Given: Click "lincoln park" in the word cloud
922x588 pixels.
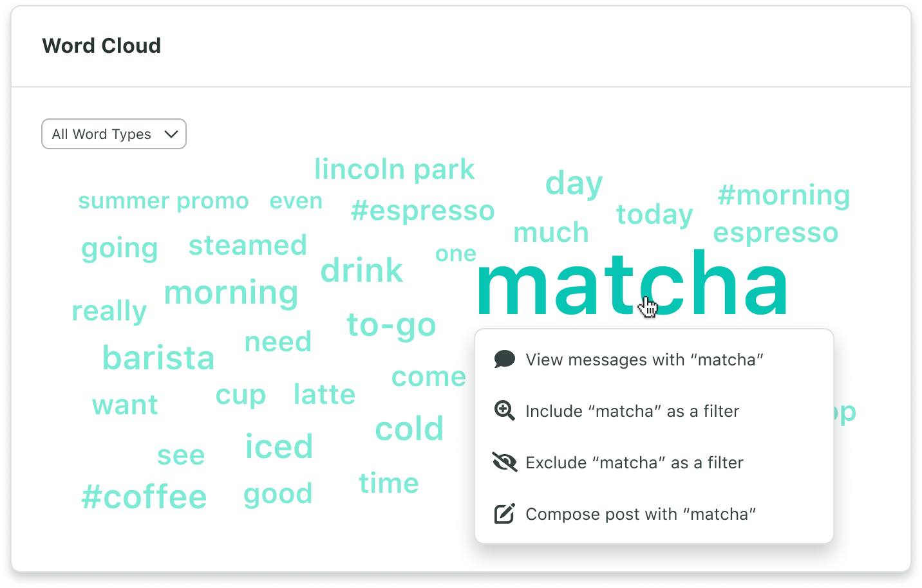Looking at the screenshot, I should pyautogui.click(x=395, y=169).
